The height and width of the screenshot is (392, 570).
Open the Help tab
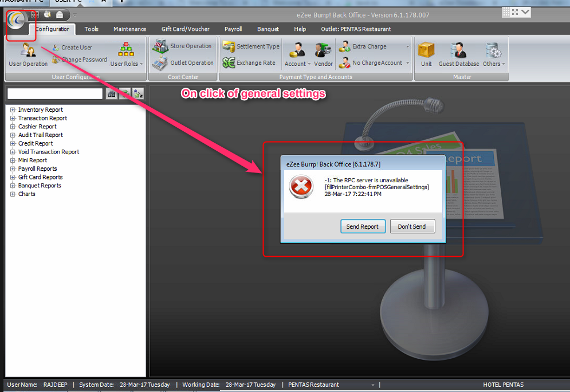tap(300, 29)
